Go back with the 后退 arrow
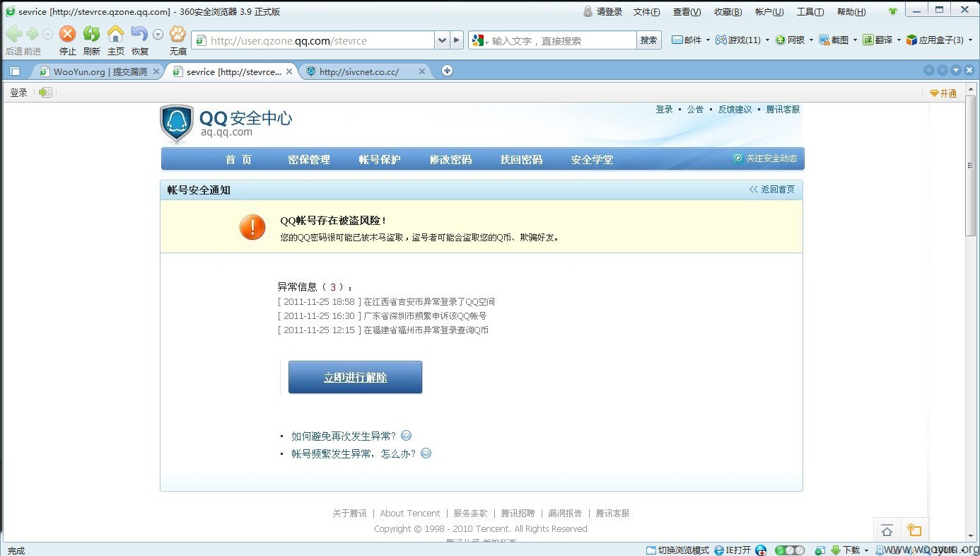Image resolution: width=980 pixels, height=556 pixels. 13,34
